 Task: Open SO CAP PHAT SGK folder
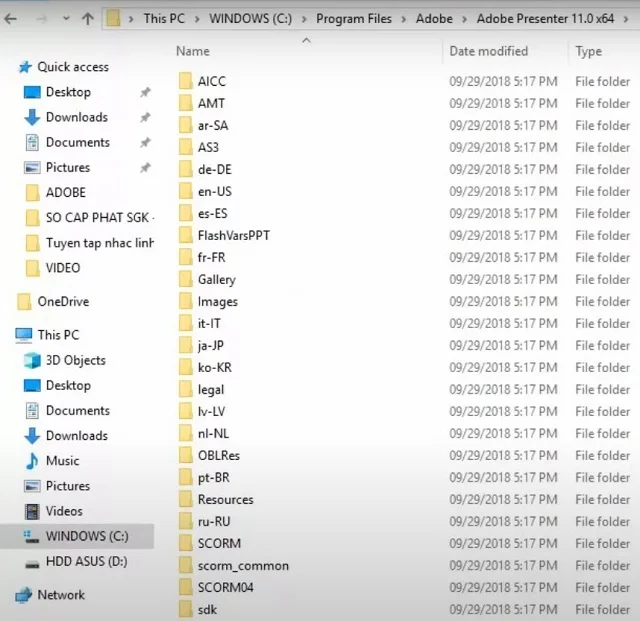pos(90,218)
